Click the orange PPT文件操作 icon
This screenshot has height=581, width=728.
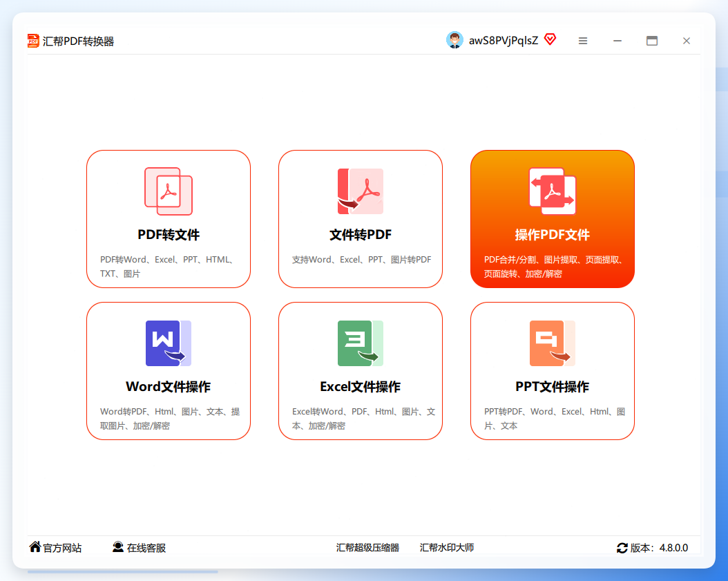click(553, 343)
